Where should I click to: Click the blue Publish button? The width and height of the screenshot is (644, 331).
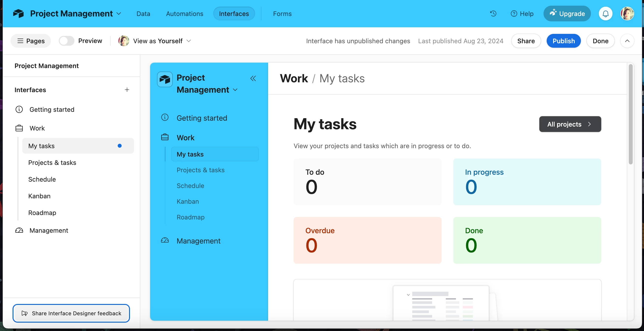pos(563,41)
